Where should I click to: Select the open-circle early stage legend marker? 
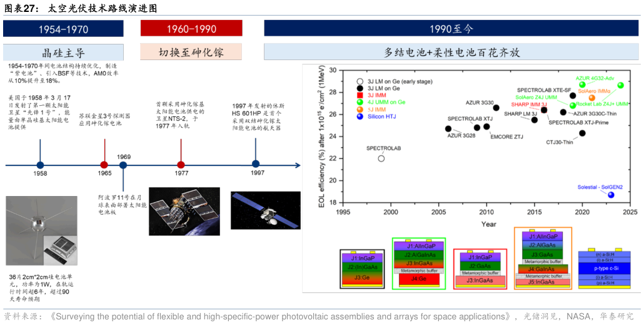(x=360, y=81)
